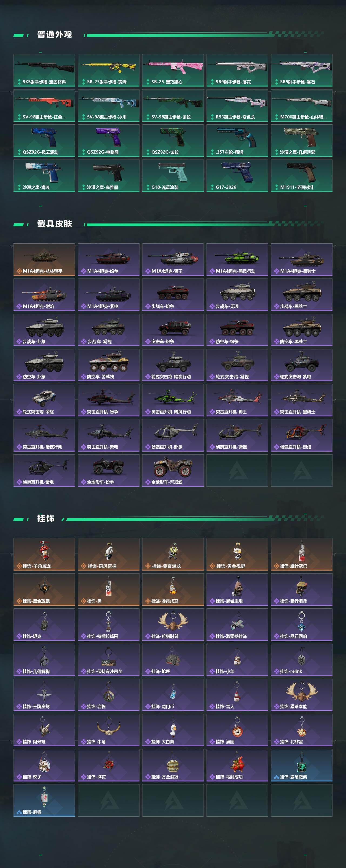Pick the 挂饰-黑金玫瑰 charm
The height and width of the screenshot is (868, 346).
(x=44, y=590)
